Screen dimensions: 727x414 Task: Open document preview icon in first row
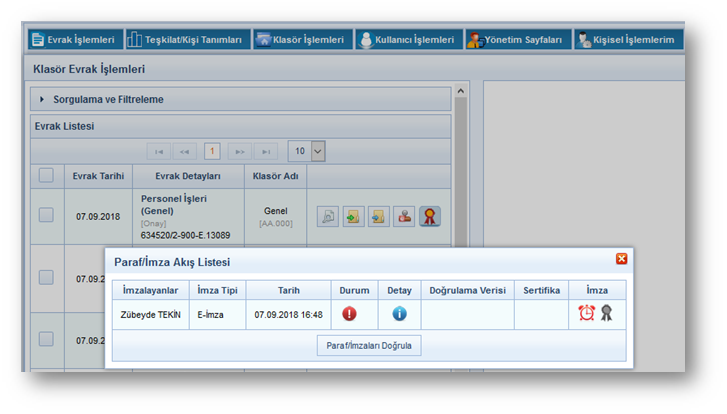pyautogui.click(x=328, y=216)
